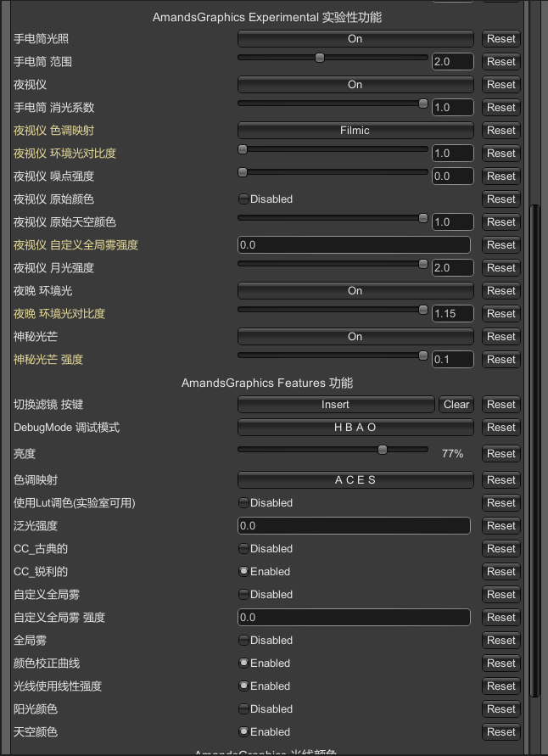Click AmandsGraphics Features 功能 header
548x756 pixels.
[x=267, y=383]
